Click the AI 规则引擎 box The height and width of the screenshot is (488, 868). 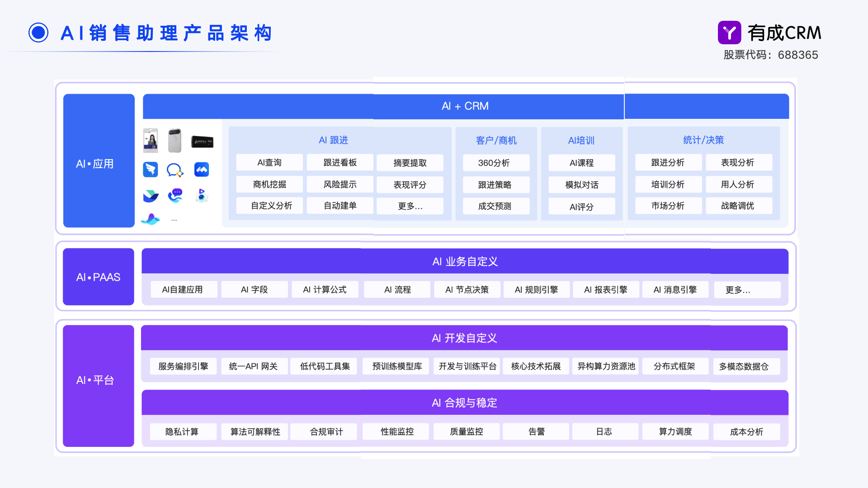[537, 290]
